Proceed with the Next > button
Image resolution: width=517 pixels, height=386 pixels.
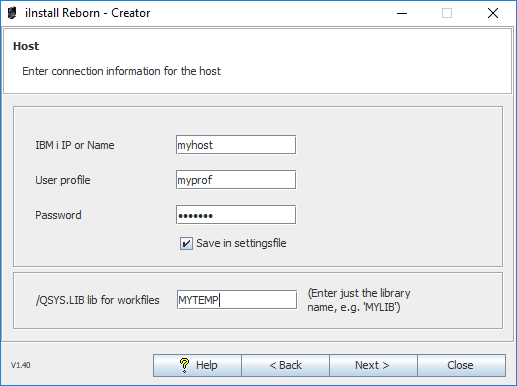coord(373,365)
